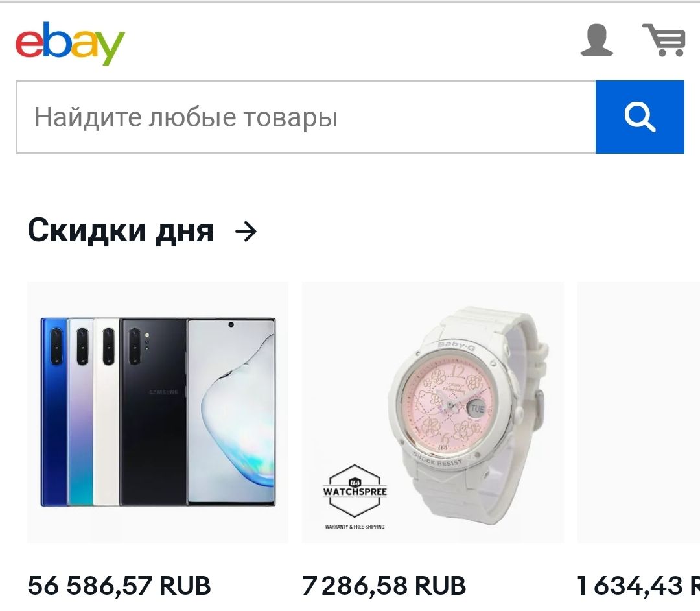Click the 'Warranty & Free Shipping' caption
This screenshot has height=611, width=700.
tap(355, 527)
